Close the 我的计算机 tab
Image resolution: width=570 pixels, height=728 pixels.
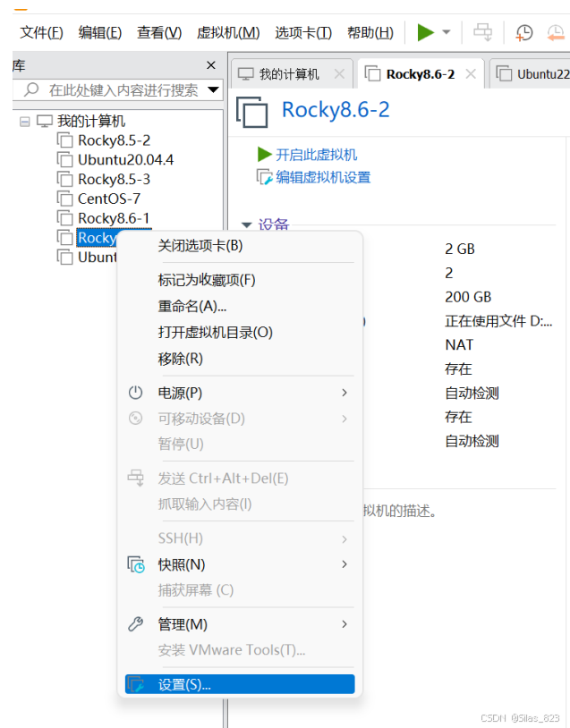(x=340, y=74)
